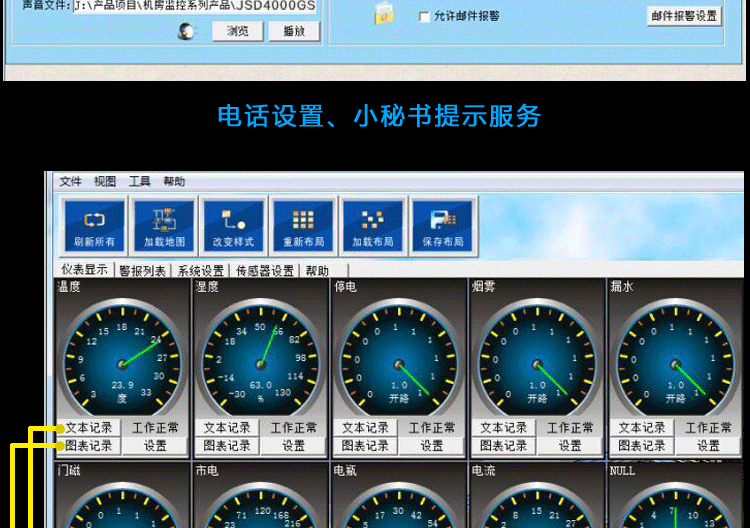750x528 pixels.
Task: Switch to the 系统设置 tab
Action: click(201, 271)
